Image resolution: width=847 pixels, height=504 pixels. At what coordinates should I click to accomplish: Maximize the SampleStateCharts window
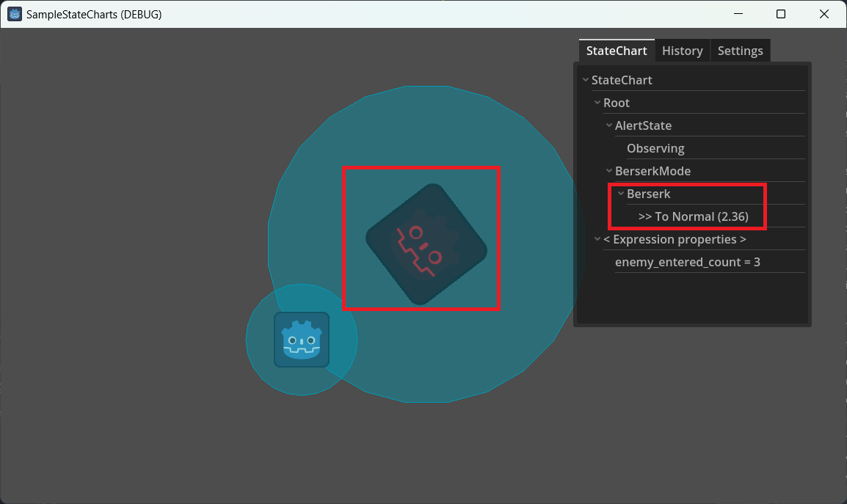[x=780, y=14]
